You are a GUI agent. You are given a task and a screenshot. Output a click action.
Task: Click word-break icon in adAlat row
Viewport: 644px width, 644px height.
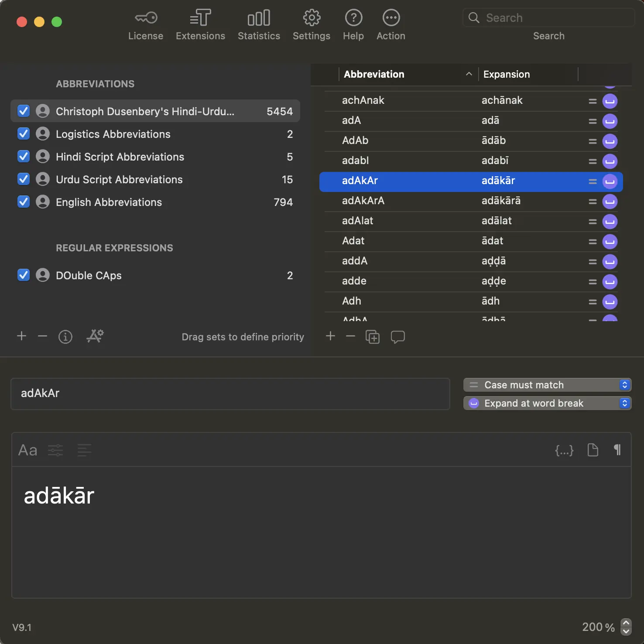[x=610, y=222]
